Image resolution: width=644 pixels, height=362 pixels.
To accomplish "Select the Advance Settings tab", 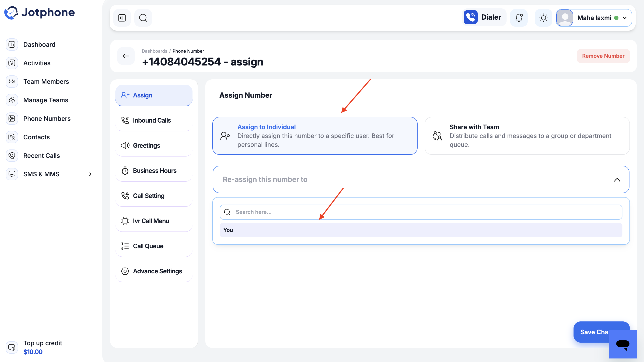I will point(154,271).
